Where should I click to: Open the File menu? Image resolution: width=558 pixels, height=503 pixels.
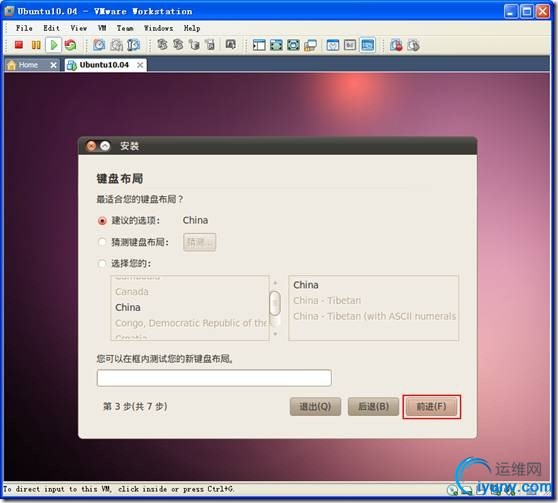24,28
